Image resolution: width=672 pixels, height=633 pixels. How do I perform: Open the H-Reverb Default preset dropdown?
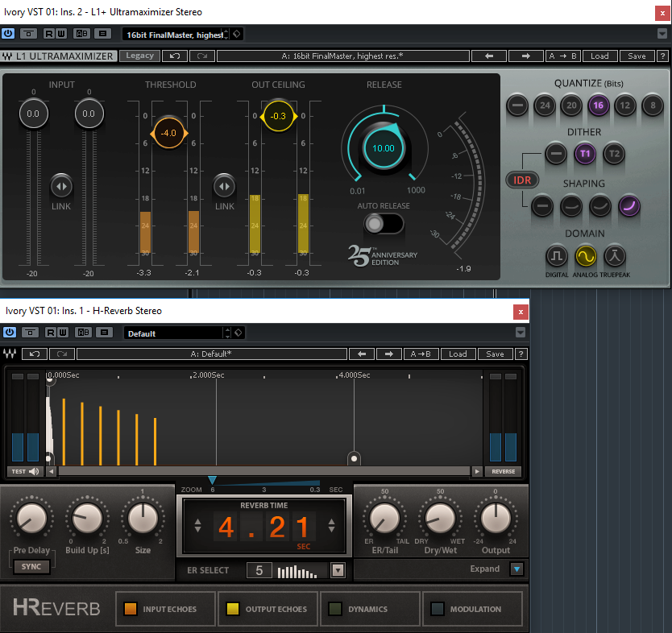(x=226, y=333)
